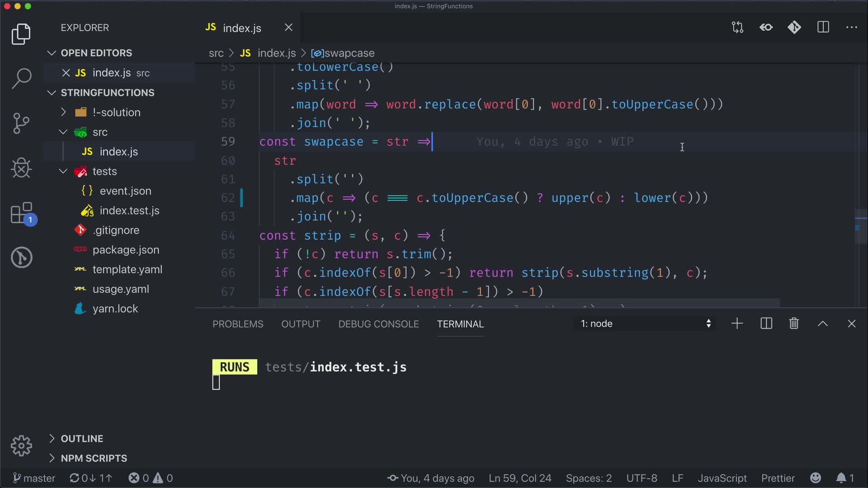Click the split editor icon
Image resolution: width=868 pixels, height=488 pixels.
(823, 28)
